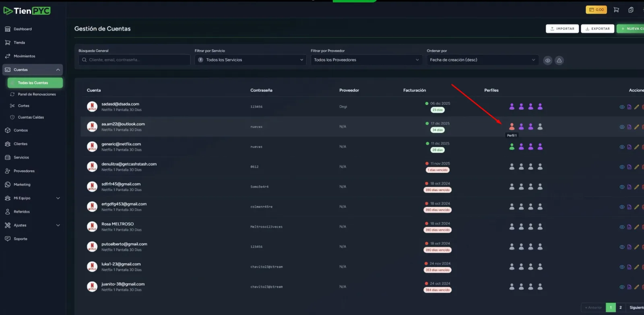Click the TienPYC logo

click(27, 10)
